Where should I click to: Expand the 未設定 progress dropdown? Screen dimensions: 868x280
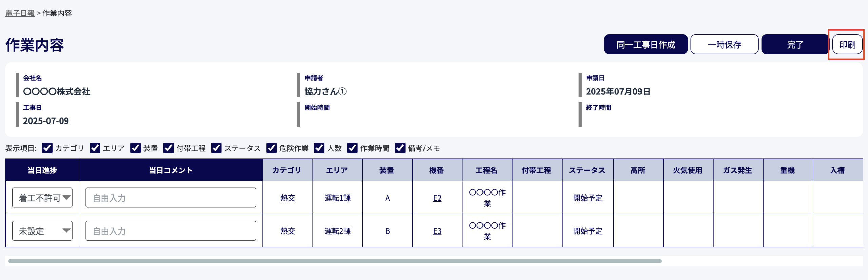coord(42,231)
